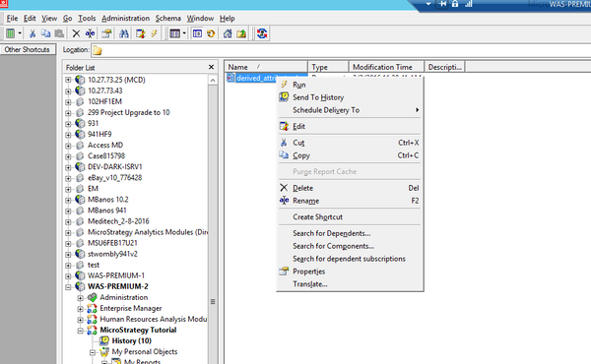Open the Go menu
591x364 pixels.
tap(67, 18)
